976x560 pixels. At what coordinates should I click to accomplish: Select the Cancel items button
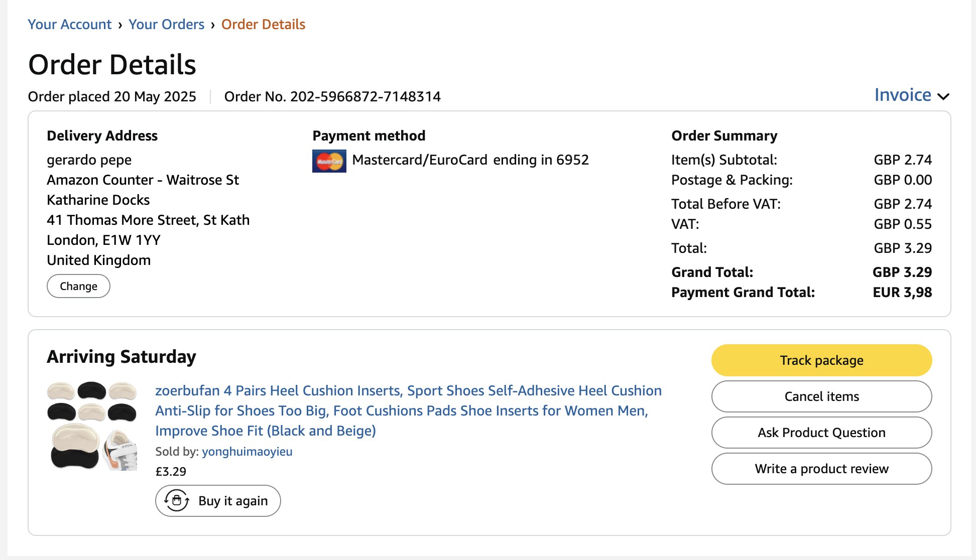point(821,396)
